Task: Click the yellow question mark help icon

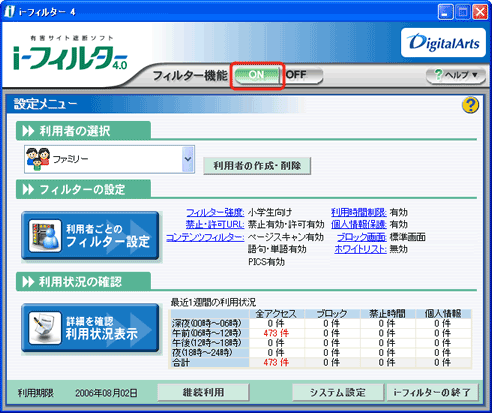Action: pos(470,105)
